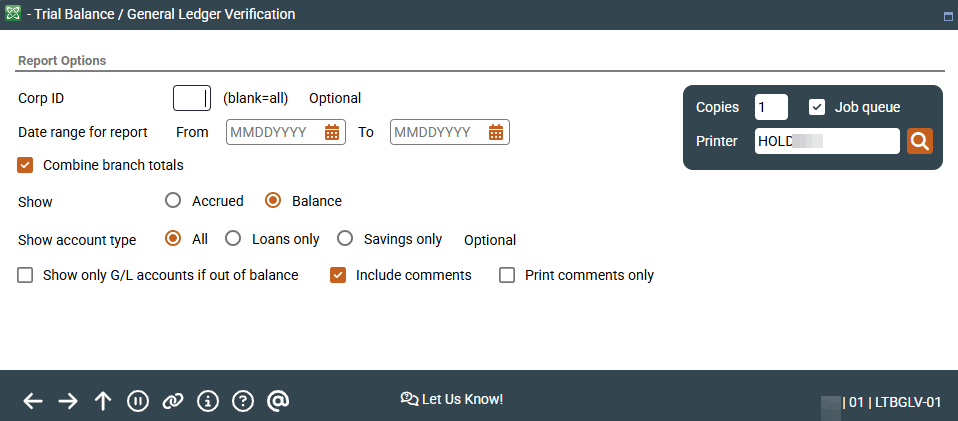Open the help question mark icon

pos(243,401)
